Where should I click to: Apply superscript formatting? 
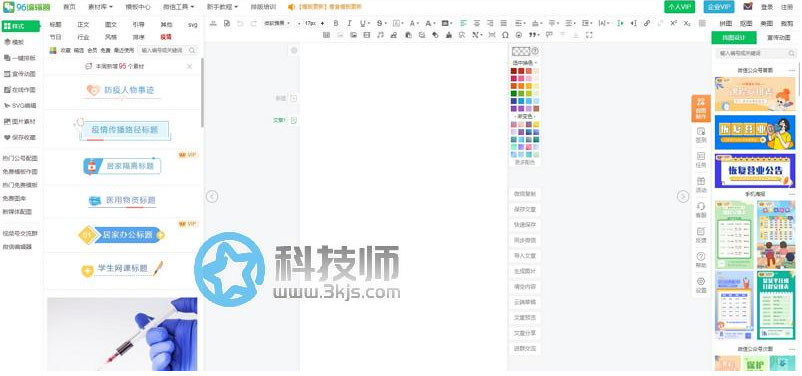point(673,23)
